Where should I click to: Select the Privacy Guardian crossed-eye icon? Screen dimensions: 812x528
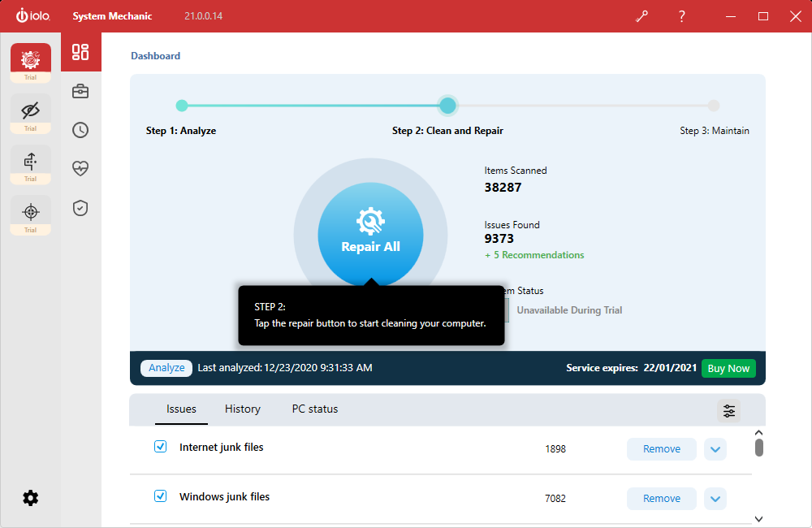(31, 110)
